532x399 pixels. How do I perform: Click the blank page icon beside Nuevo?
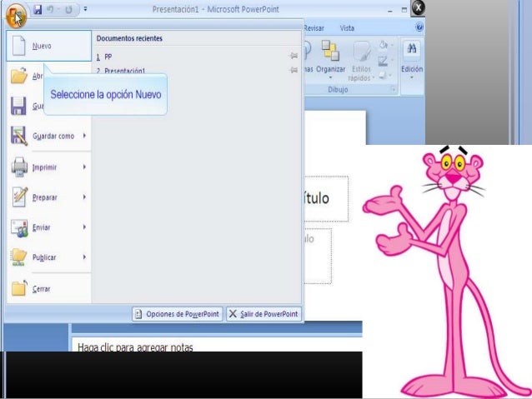click(18, 46)
